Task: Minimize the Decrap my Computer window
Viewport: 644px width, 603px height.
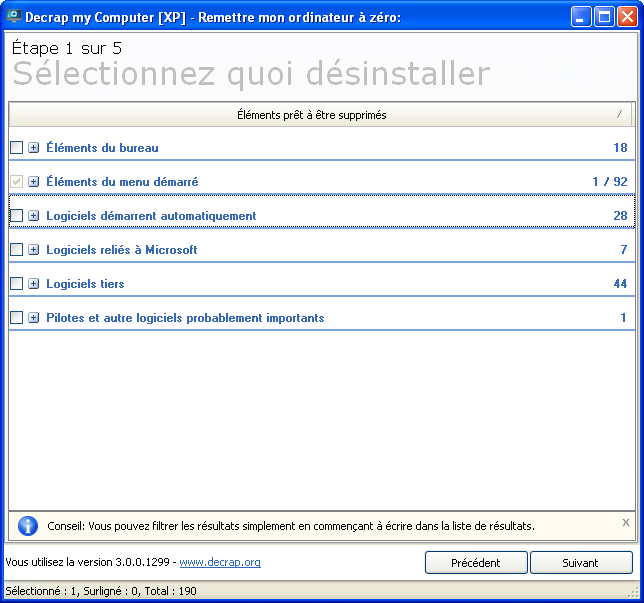Action: (x=581, y=17)
